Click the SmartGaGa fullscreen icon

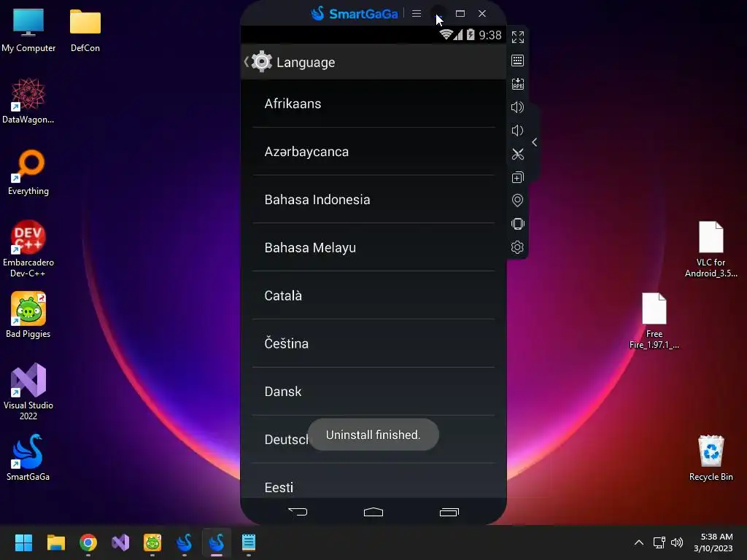coord(517,37)
